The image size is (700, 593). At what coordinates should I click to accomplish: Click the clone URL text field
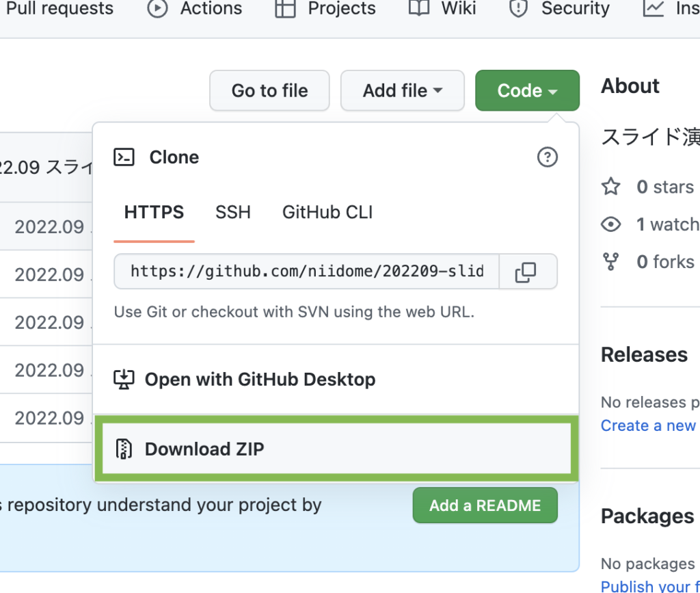click(306, 272)
